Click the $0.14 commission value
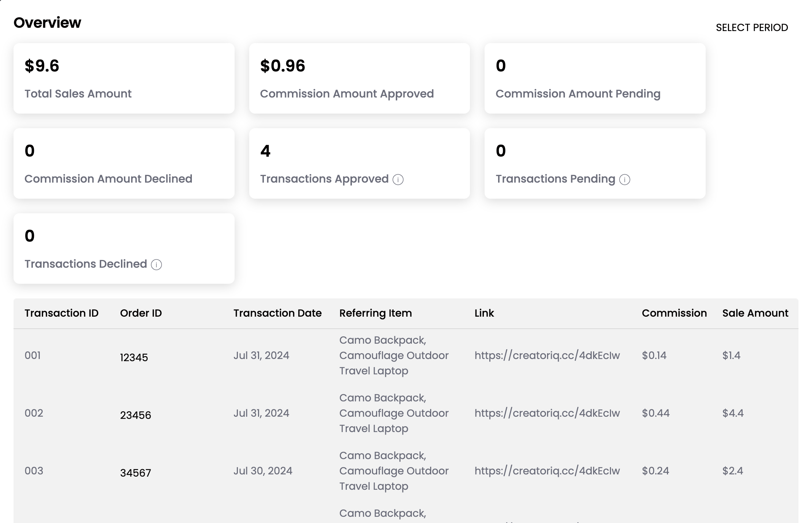 [x=654, y=355]
